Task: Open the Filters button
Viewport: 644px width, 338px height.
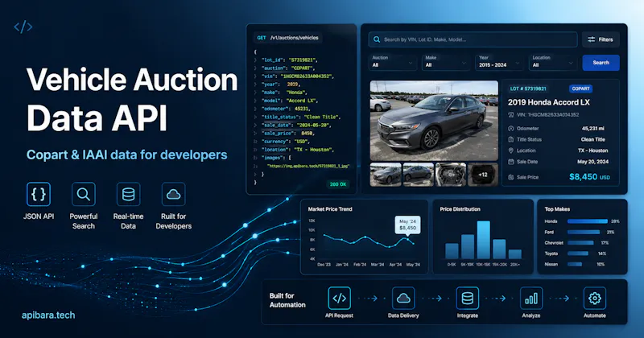Action: click(601, 39)
